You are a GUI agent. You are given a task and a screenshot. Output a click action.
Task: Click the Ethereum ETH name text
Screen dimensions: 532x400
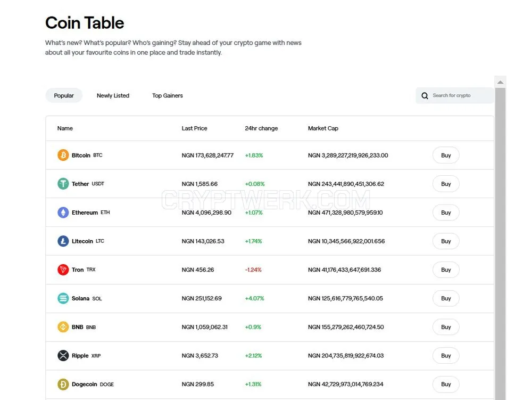point(90,213)
